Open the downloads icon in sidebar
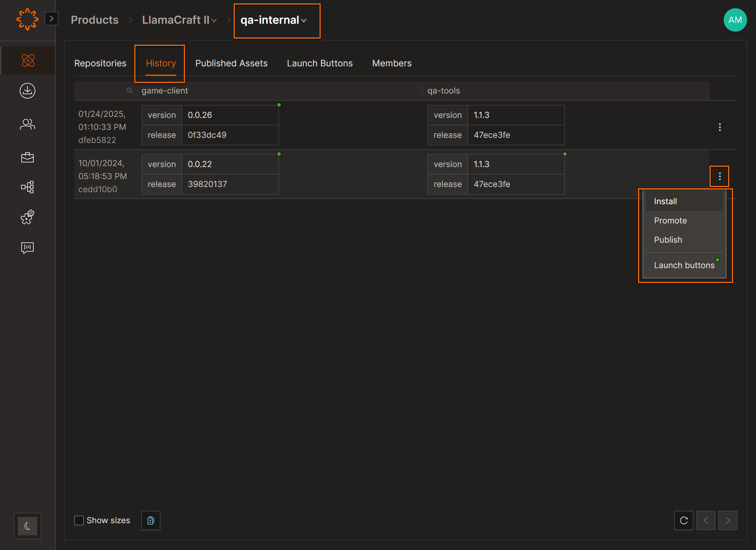756x550 pixels. click(27, 91)
